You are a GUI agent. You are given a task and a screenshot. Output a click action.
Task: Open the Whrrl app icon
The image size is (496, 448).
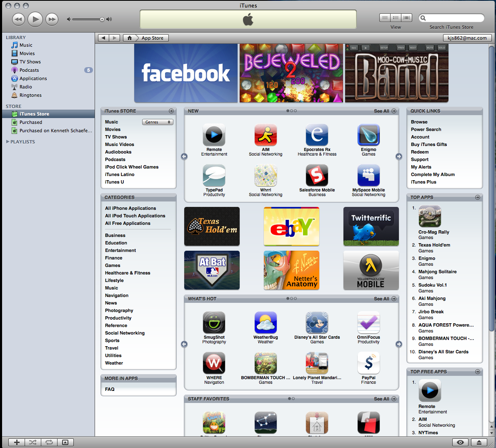pos(266,175)
